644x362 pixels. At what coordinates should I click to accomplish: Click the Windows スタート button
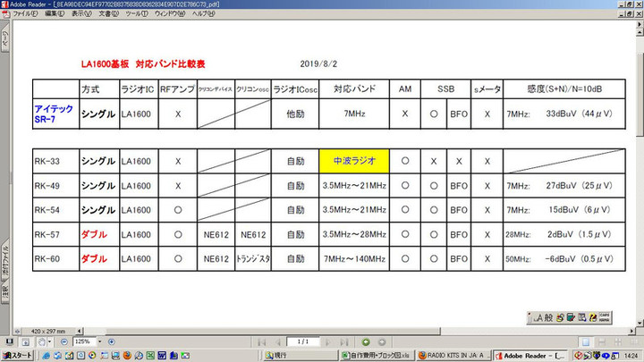pyautogui.click(x=18, y=355)
